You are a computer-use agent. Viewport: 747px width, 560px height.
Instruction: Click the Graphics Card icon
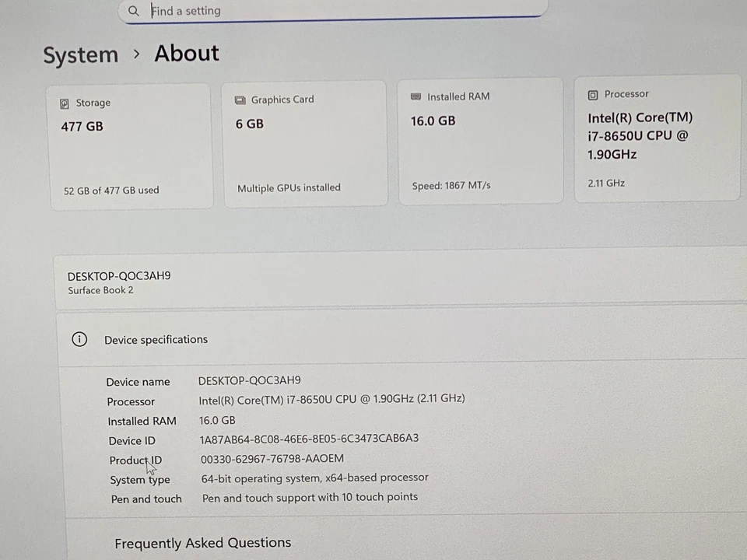tap(240, 100)
